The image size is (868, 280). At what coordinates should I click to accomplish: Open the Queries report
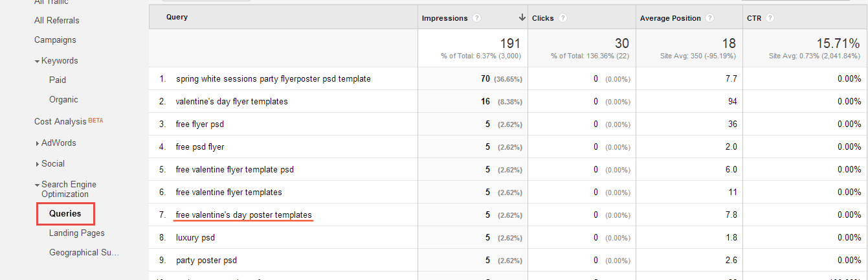click(x=65, y=213)
